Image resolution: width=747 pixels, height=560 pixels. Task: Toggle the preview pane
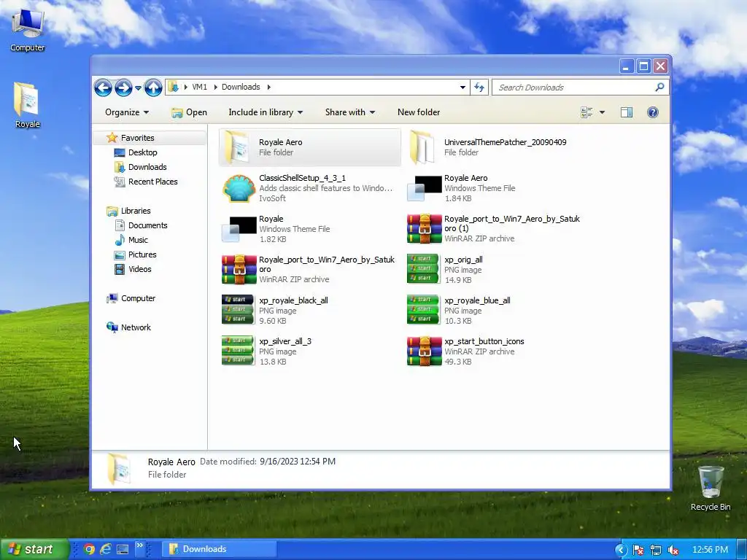pyautogui.click(x=627, y=112)
